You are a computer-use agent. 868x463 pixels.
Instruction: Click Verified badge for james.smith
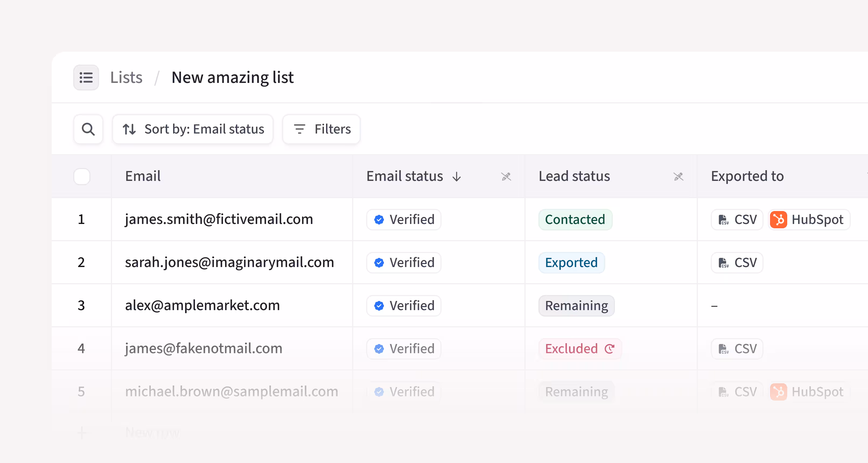tap(404, 219)
